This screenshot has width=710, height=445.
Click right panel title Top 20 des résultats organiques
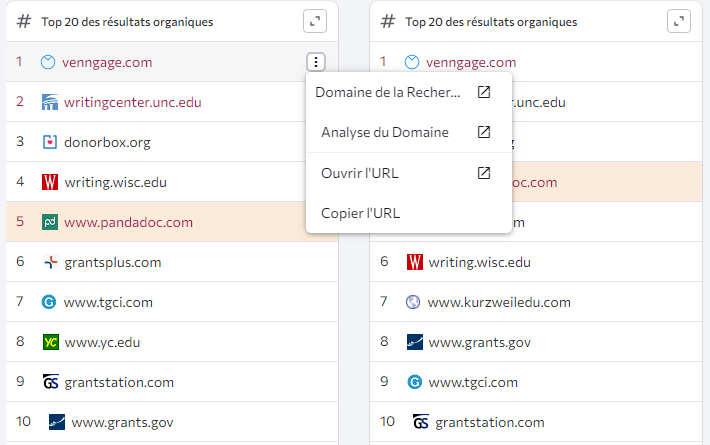tap(491, 22)
